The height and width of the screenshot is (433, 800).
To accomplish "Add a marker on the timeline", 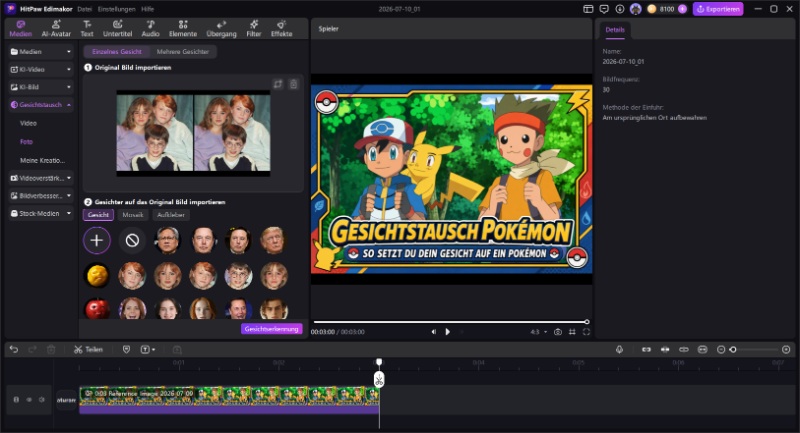I will [127, 349].
